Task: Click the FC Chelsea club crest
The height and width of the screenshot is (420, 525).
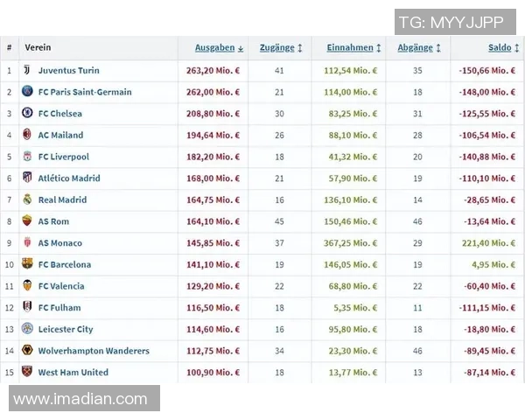Action: pyautogui.click(x=27, y=114)
